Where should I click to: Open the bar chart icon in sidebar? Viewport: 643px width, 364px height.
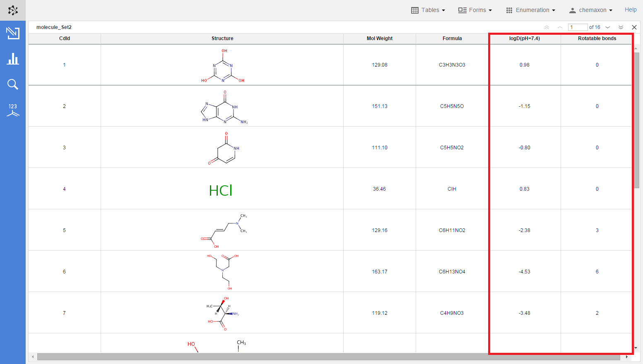(13, 59)
